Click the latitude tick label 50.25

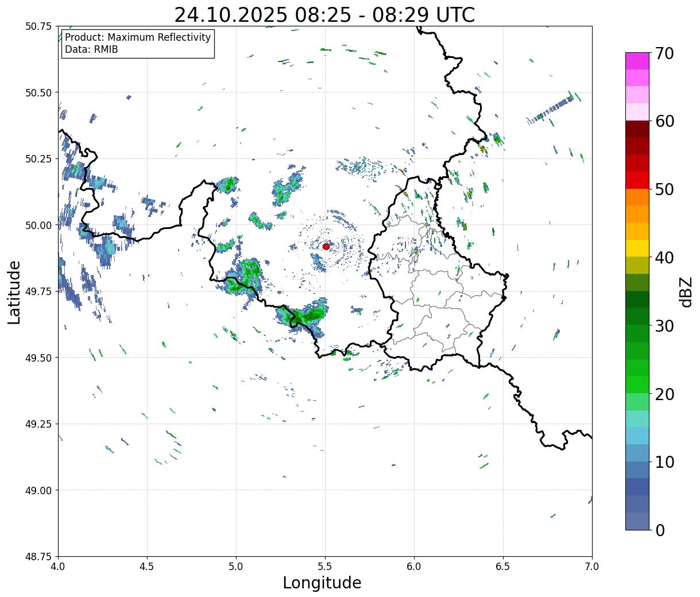click(38, 159)
